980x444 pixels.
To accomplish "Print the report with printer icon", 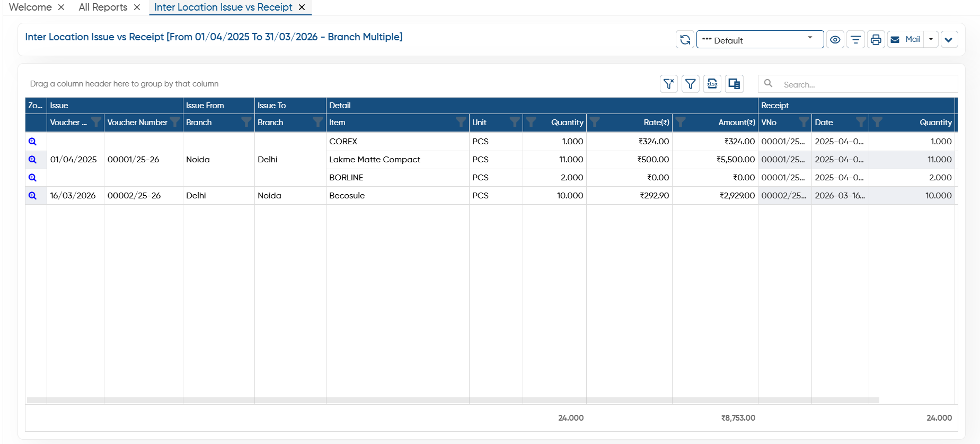I will [876, 40].
